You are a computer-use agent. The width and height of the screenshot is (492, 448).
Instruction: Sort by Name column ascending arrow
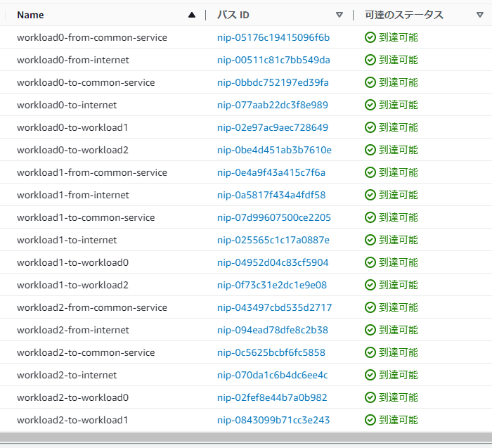[192, 15]
